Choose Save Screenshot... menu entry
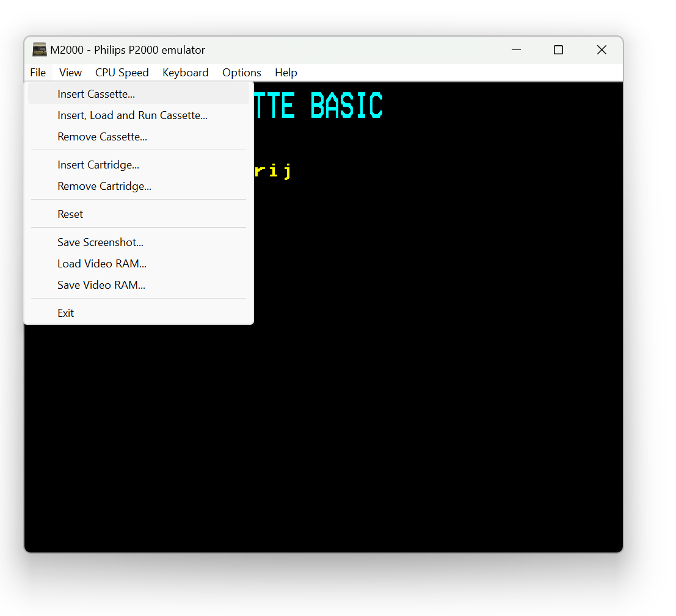Viewport: 676px width, 616px height. click(x=139, y=242)
